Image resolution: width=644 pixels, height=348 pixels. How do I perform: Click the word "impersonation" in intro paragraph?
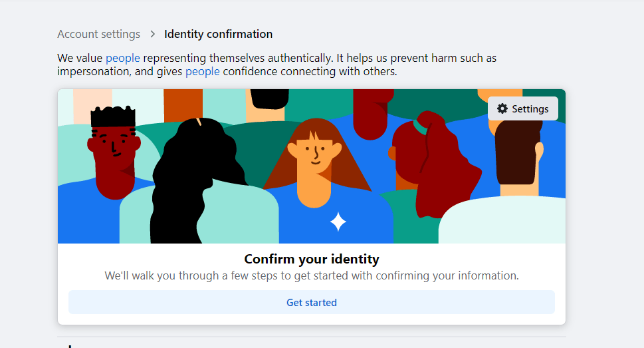94,72
